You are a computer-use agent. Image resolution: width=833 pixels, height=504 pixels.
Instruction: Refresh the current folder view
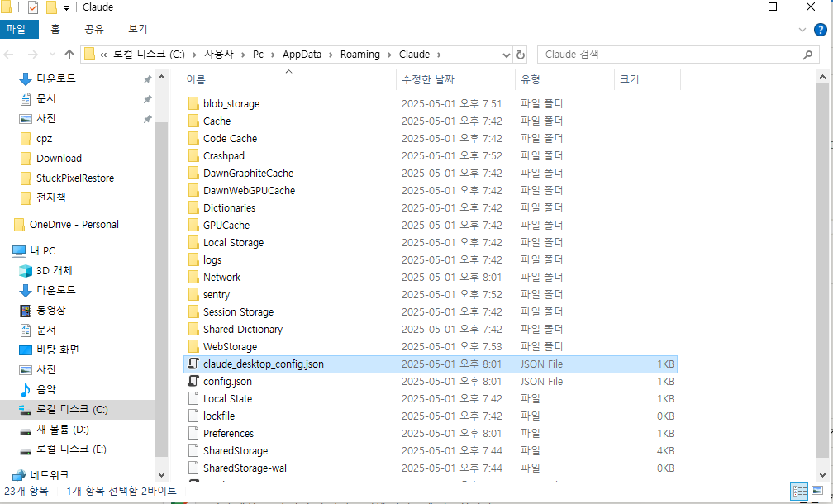click(x=521, y=55)
